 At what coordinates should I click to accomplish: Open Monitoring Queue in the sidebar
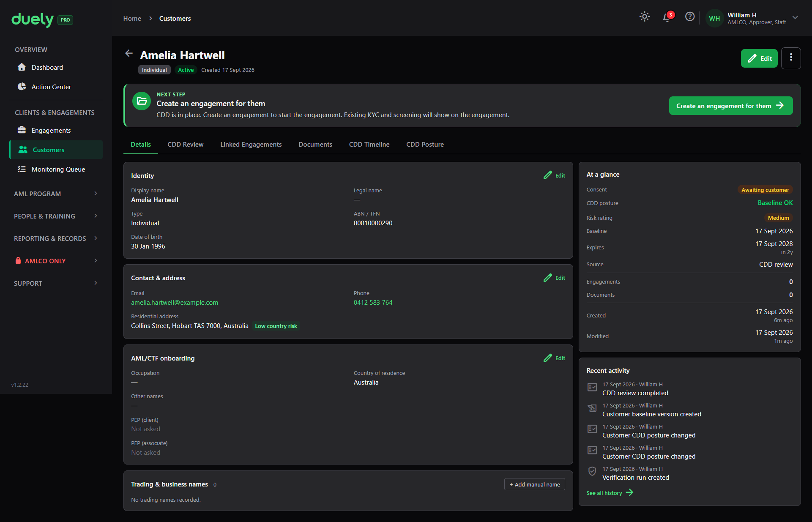click(x=56, y=169)
